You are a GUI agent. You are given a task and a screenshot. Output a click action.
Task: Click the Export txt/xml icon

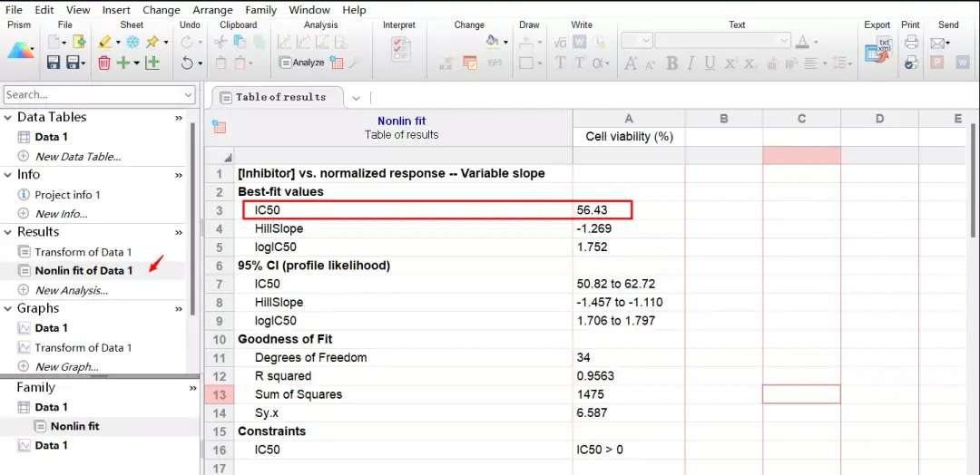tap(878, 49)
